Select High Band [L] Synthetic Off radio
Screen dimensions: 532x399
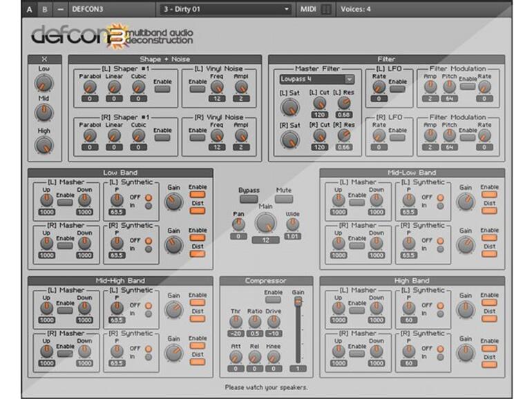440,306
